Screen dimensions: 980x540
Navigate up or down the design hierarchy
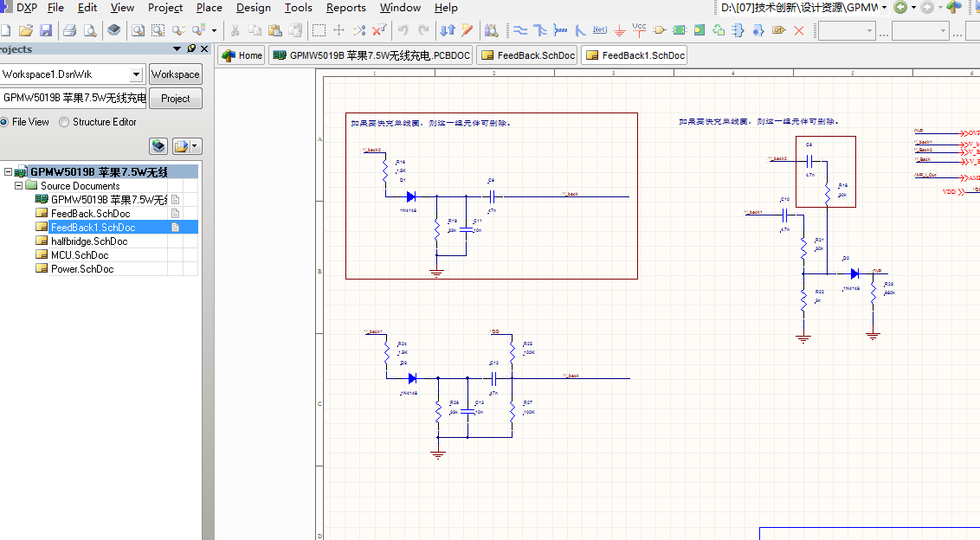tap(448, 30)
